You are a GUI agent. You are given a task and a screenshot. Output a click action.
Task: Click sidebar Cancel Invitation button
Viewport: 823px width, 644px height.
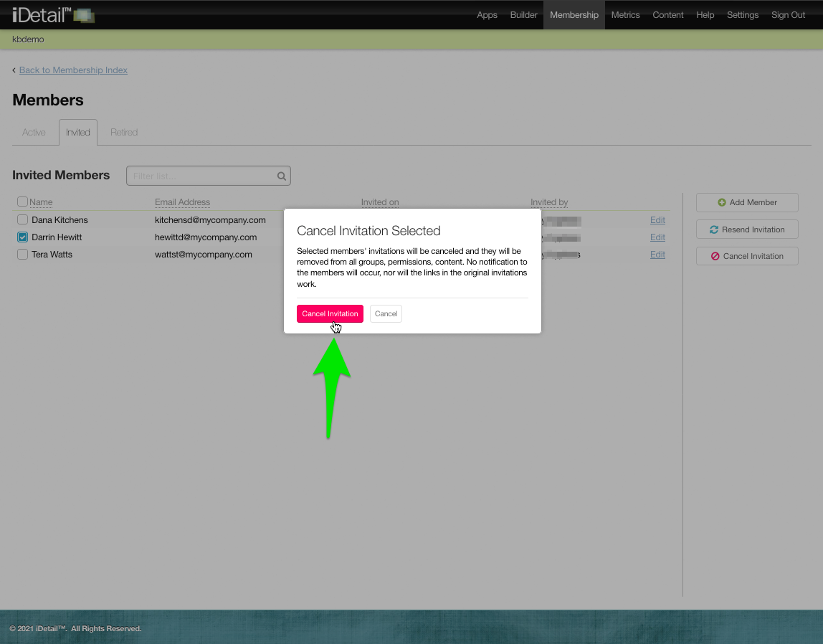747,256
